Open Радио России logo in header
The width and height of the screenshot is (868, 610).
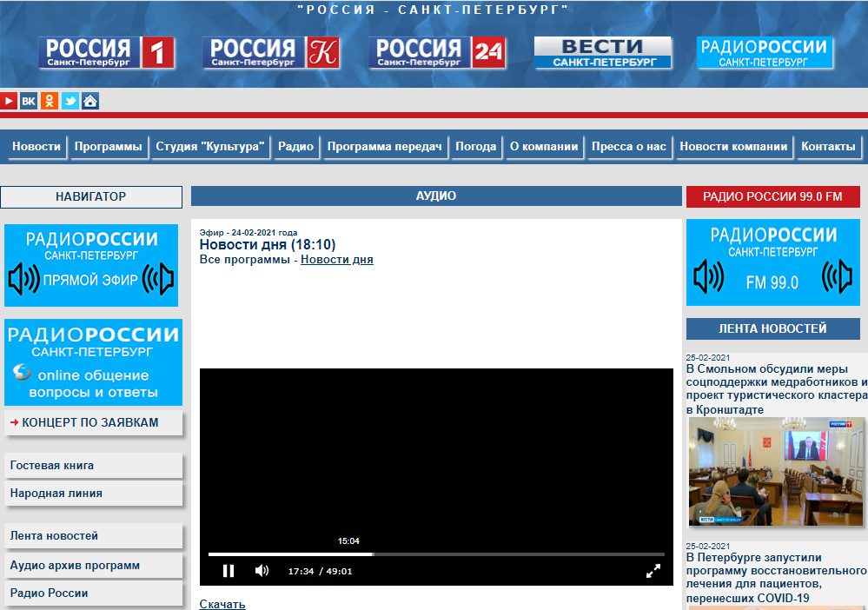coord(765,53)
